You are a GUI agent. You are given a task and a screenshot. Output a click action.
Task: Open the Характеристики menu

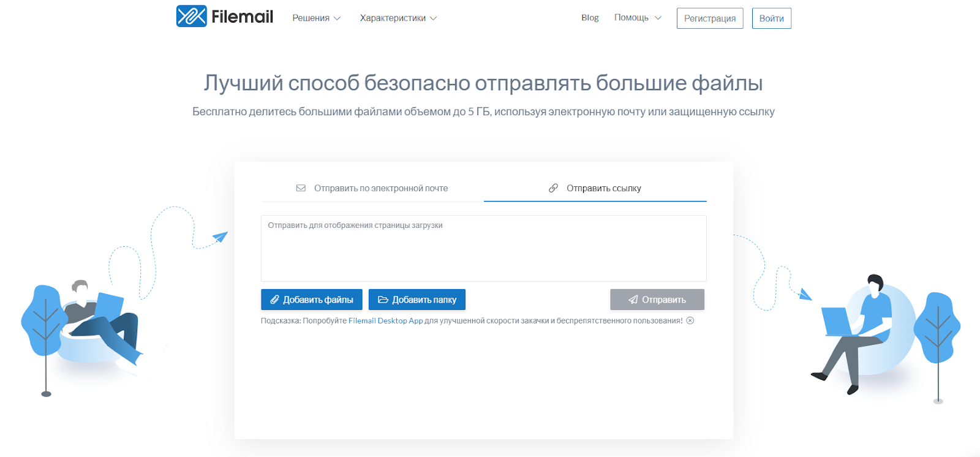[x=393, y=18]
